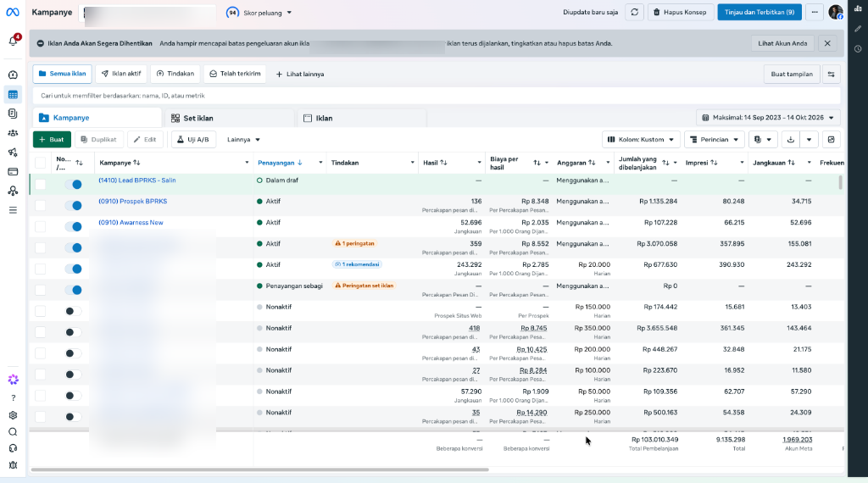Open the Meta logo home icon

click(x=12, y=12)
